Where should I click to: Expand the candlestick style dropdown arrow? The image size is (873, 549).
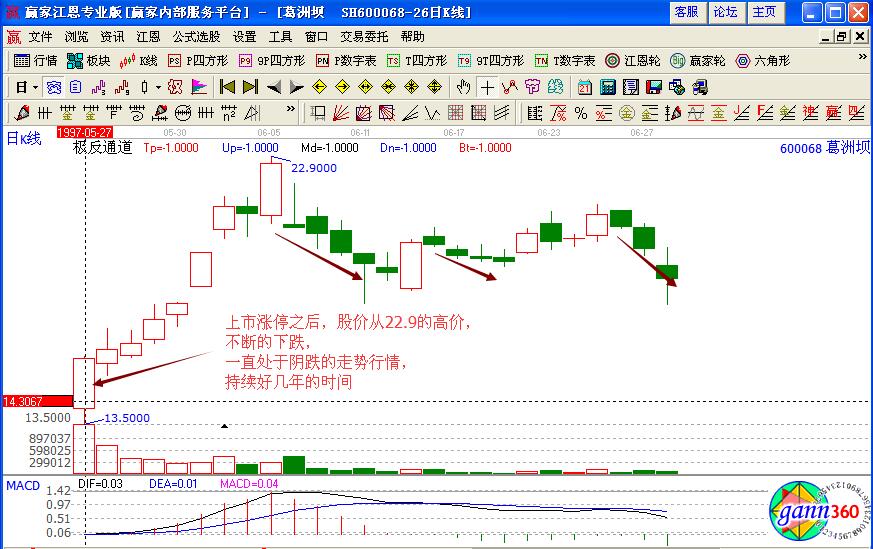[158, 86]
